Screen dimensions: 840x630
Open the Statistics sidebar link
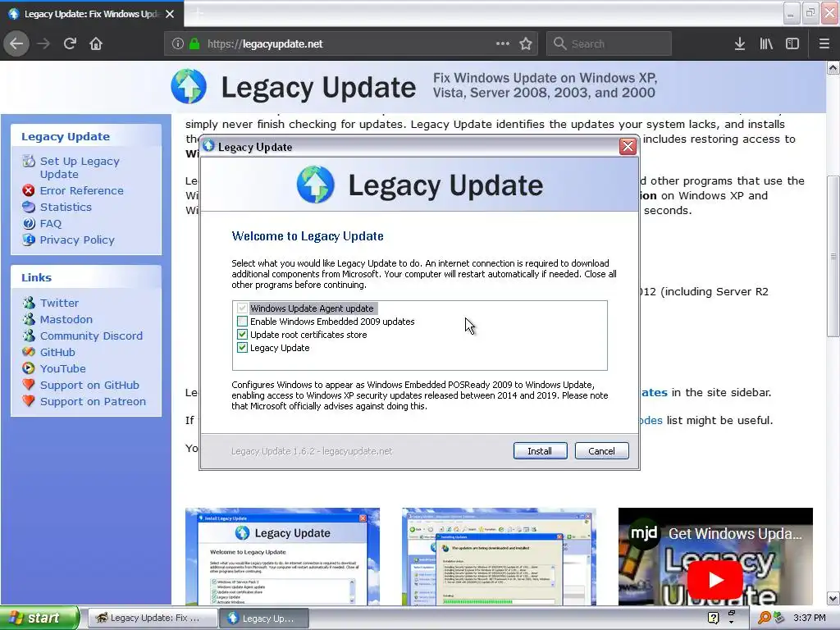pyautogui.click(x=66, y=208)
